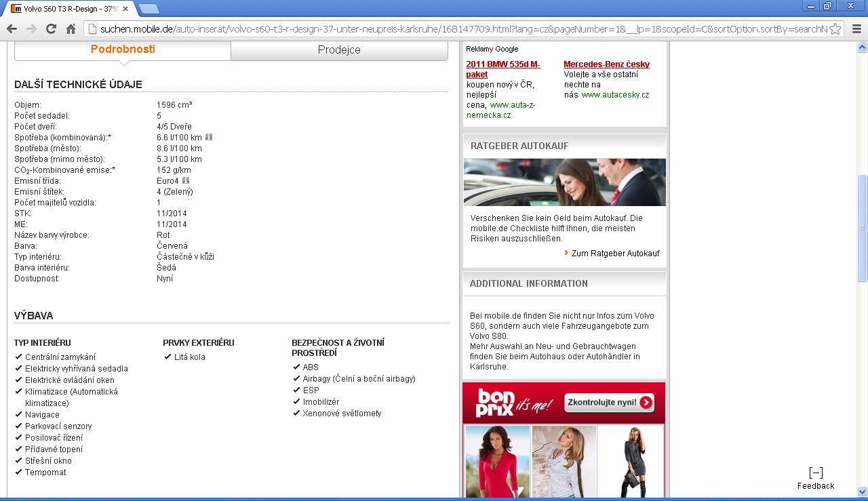
Task: Click the scrollbar down arrow
Action: pyautogui.click(x=862, y=492)
